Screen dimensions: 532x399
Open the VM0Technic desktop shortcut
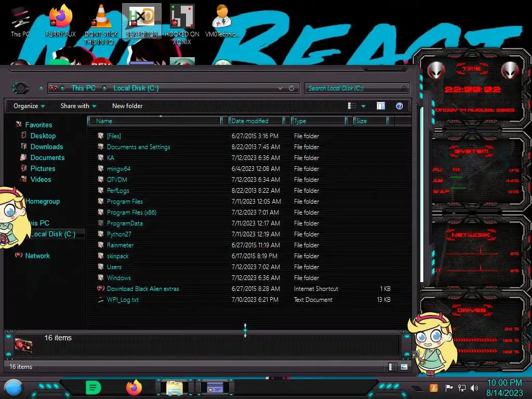pyautogui.click(x=222, y=21)
